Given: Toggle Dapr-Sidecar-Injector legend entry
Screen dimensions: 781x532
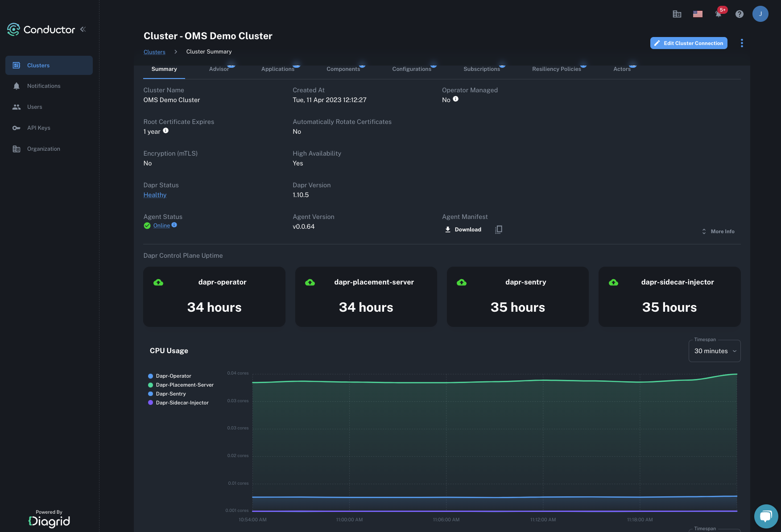Looking at the screenshot, I should coord(182,403).
